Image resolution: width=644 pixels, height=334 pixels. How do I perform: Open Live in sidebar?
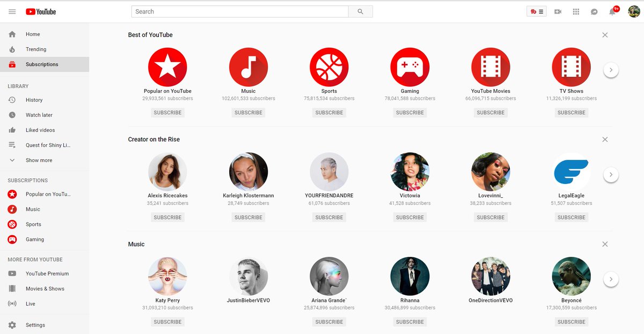pos(45,303)
